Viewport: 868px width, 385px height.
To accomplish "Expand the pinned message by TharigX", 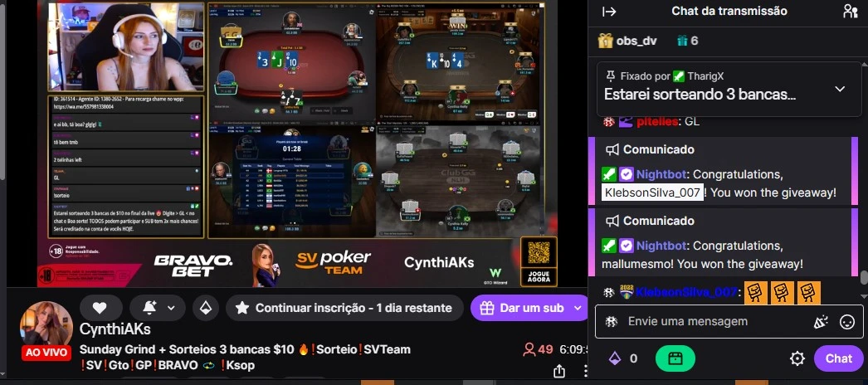I will click(x=840, y=89).
